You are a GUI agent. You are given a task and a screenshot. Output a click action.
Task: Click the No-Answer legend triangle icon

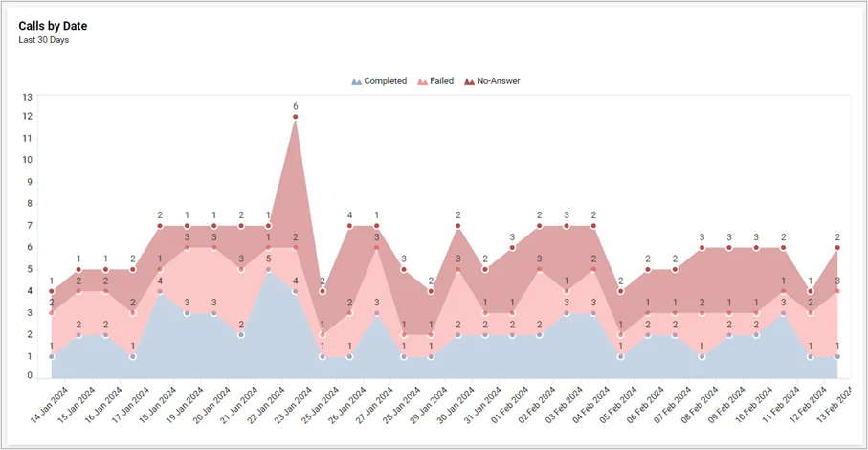coord(469,82)
